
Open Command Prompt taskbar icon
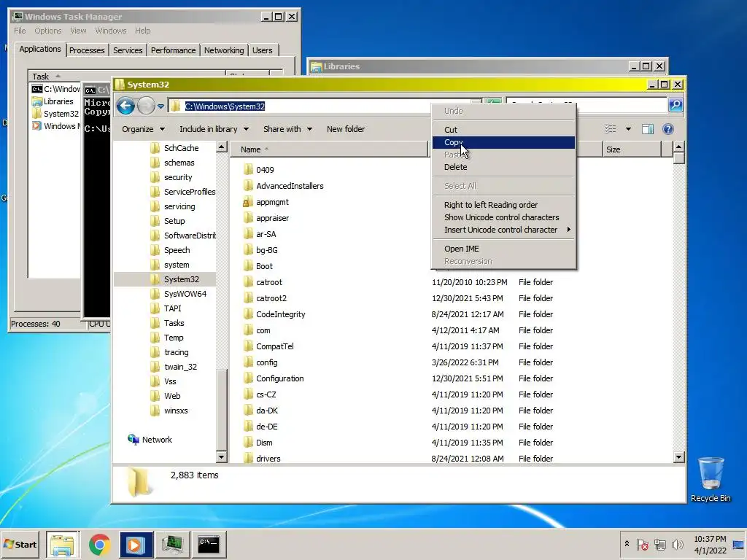(x=208, y=544)
